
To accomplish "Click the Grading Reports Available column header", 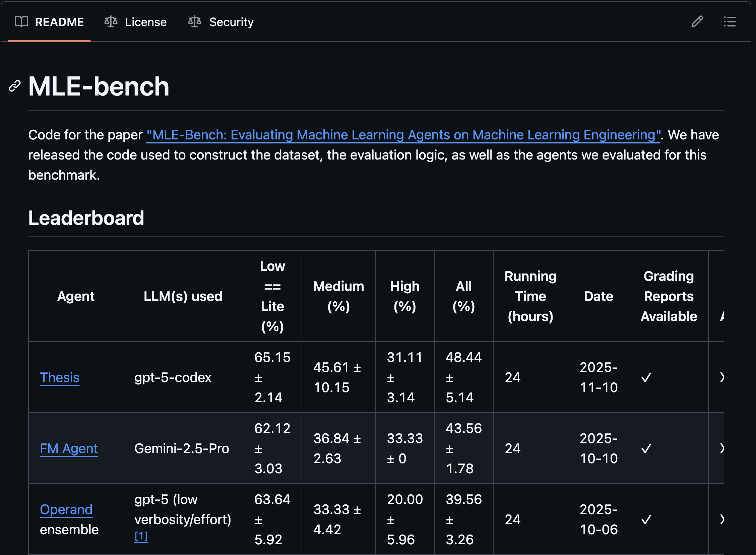I will 668,296.
